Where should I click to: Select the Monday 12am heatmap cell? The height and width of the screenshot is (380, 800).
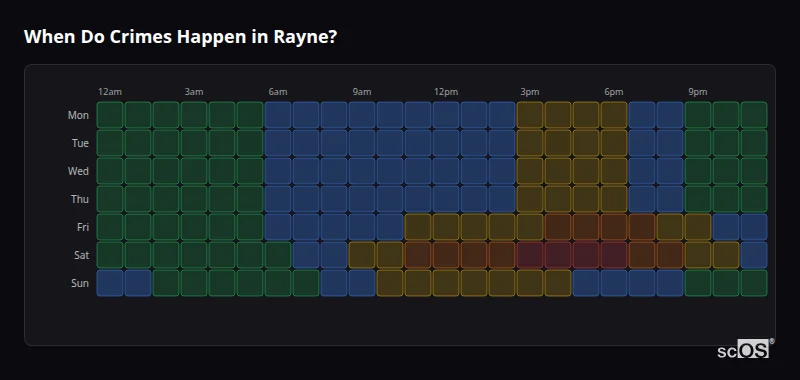pos(110,115)
